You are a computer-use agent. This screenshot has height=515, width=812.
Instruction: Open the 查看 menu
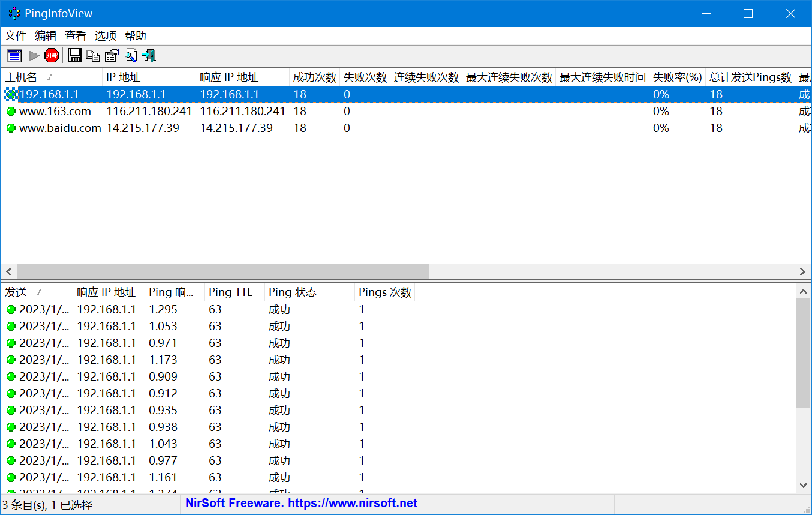76,36
